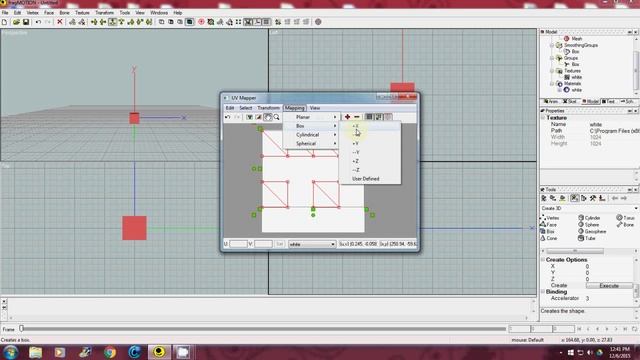Click the four-squares grid icon in main toolbar

point(238,22)
